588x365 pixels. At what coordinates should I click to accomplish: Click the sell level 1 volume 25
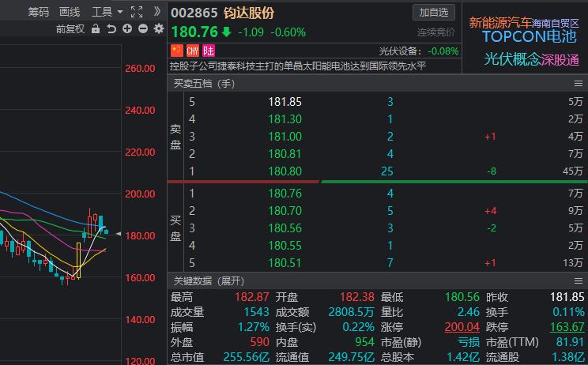pyautogui.click(x=387, y=171)
